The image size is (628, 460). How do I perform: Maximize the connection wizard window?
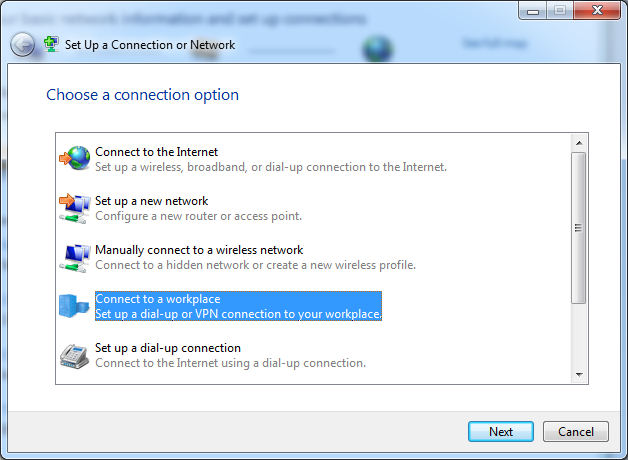[x=558, y=11]
